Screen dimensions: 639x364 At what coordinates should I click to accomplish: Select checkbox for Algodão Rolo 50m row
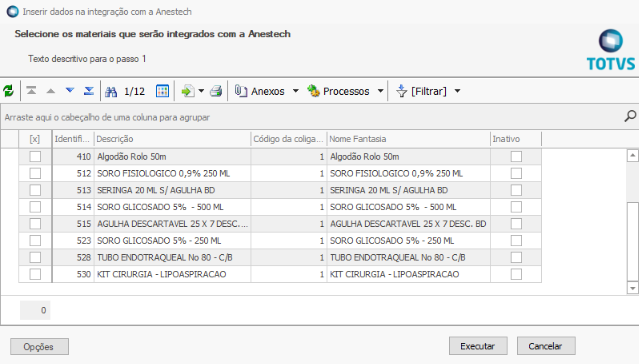35,157
